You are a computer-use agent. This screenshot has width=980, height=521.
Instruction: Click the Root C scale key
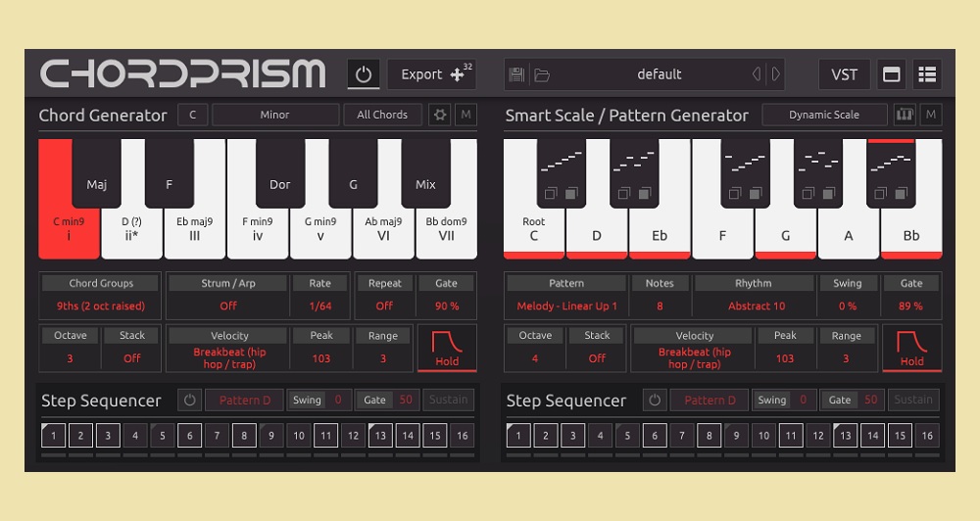pyautogui.click(x=534, y=230)
